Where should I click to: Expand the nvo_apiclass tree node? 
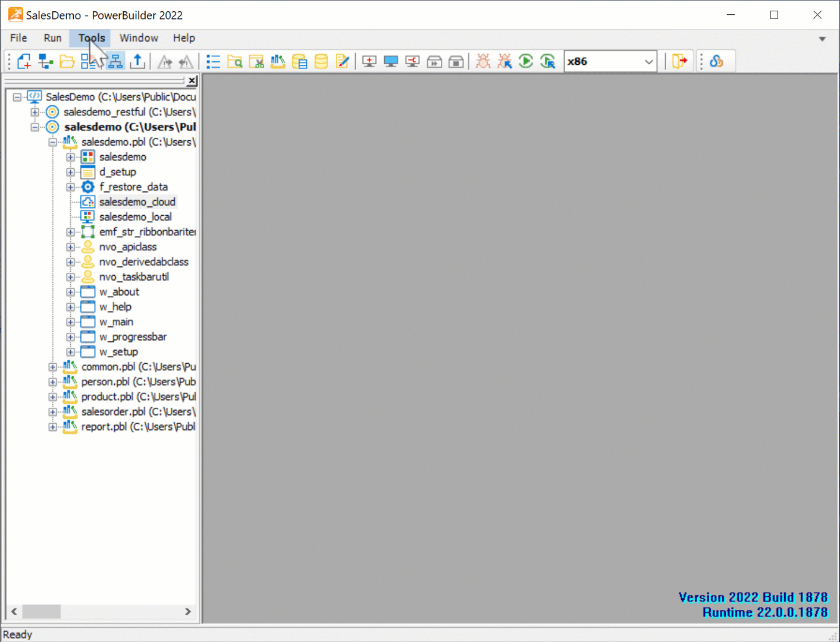tap(71, 247)
